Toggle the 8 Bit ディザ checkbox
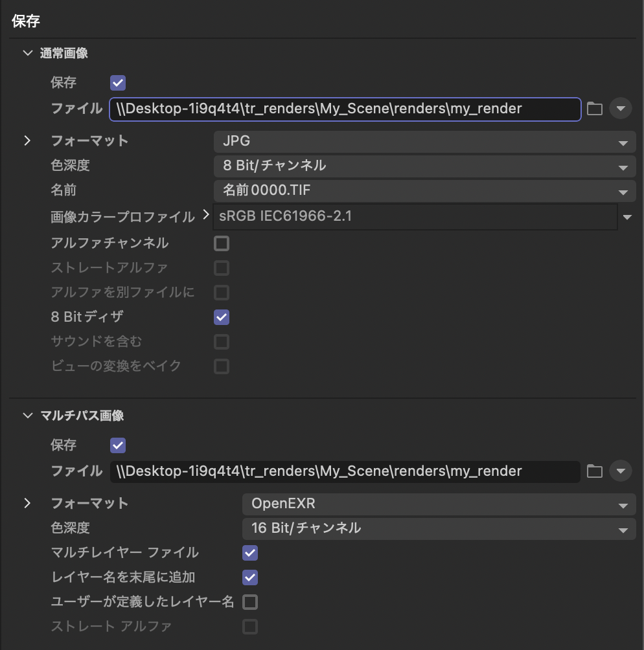The image size is (644, 650). [x=222, y=317]
